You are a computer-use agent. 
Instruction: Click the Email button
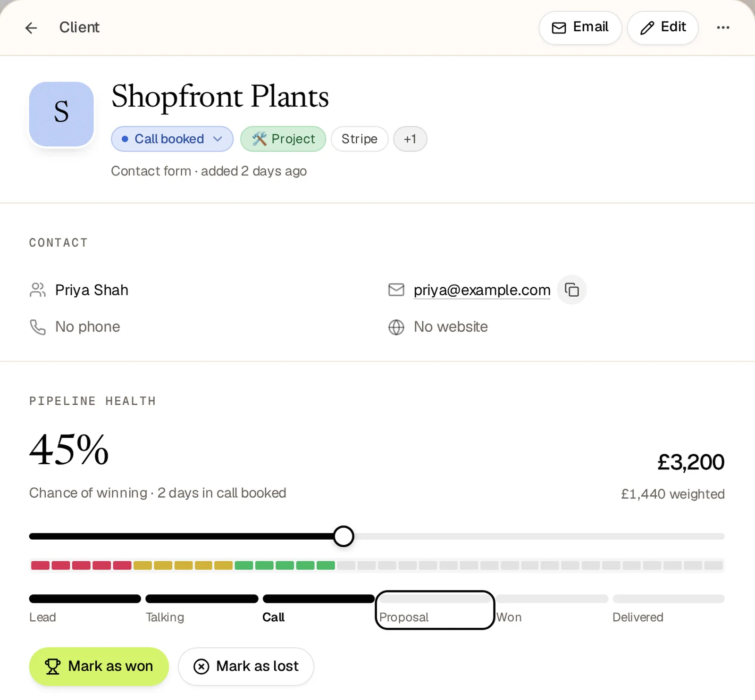tap(580, 28)
